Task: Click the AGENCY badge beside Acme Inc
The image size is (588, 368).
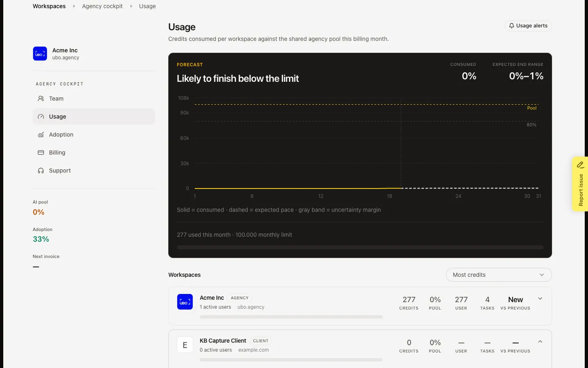Action: point(240,298)
